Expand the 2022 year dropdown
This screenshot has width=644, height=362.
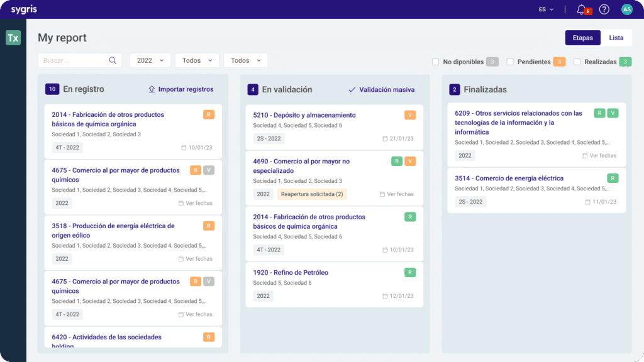pos(150,60)
